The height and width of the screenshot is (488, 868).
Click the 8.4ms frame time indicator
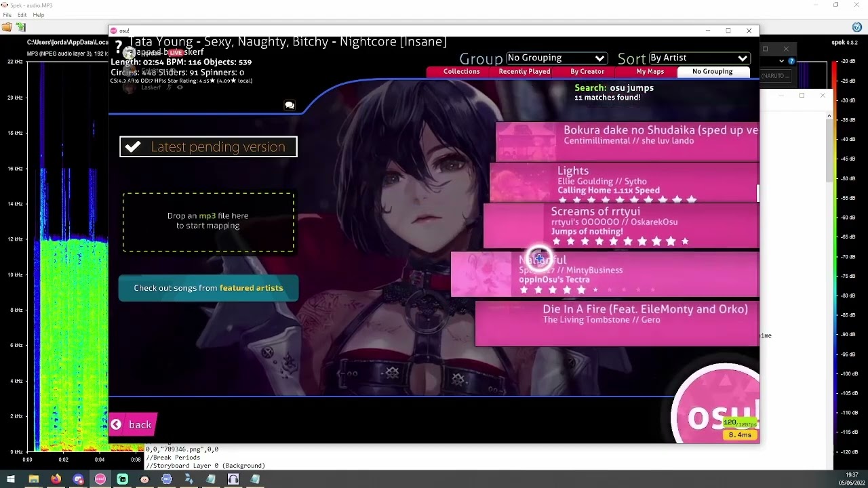point(740,435)
